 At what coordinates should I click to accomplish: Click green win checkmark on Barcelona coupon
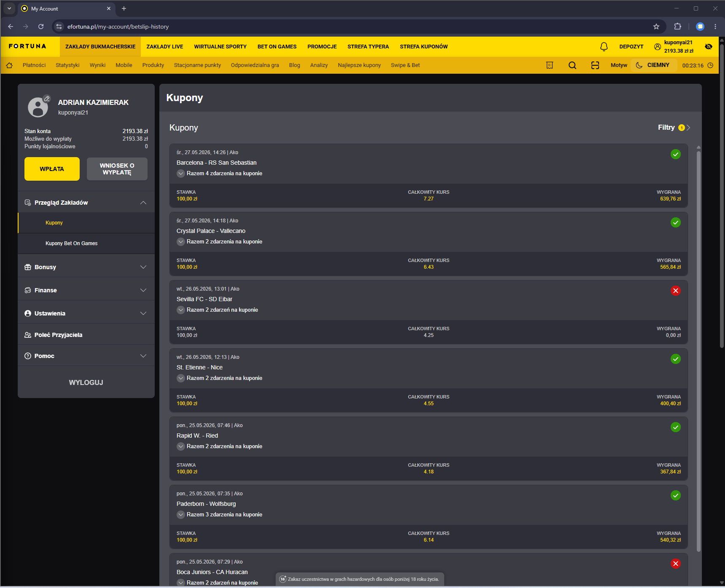(x=676, y=154)
